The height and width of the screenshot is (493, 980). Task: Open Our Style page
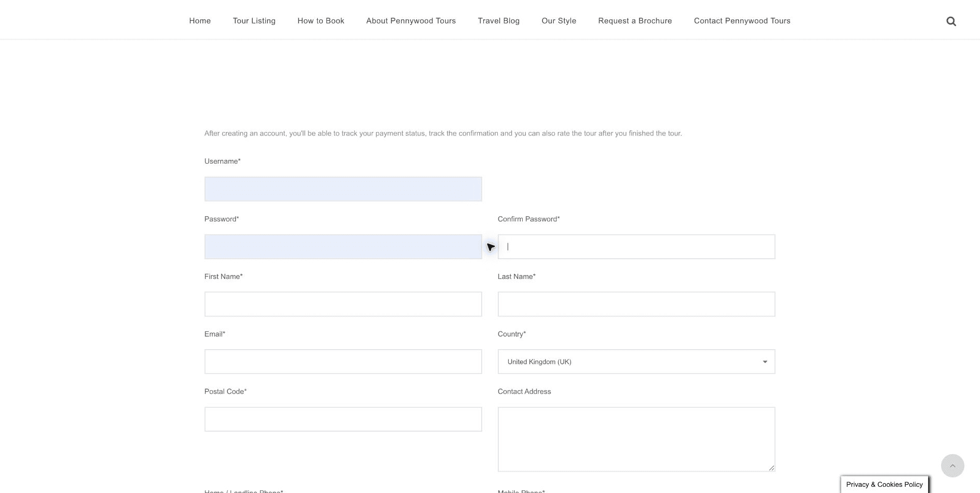[559, 21]
